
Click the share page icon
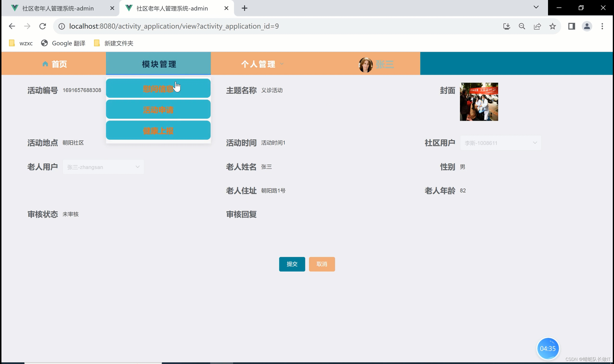pos(537,26)
